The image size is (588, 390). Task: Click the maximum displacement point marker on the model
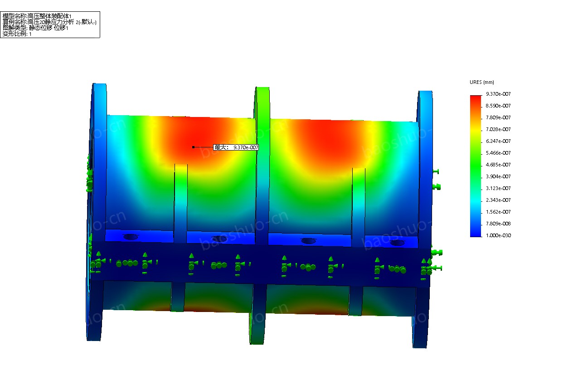[193, 147]
